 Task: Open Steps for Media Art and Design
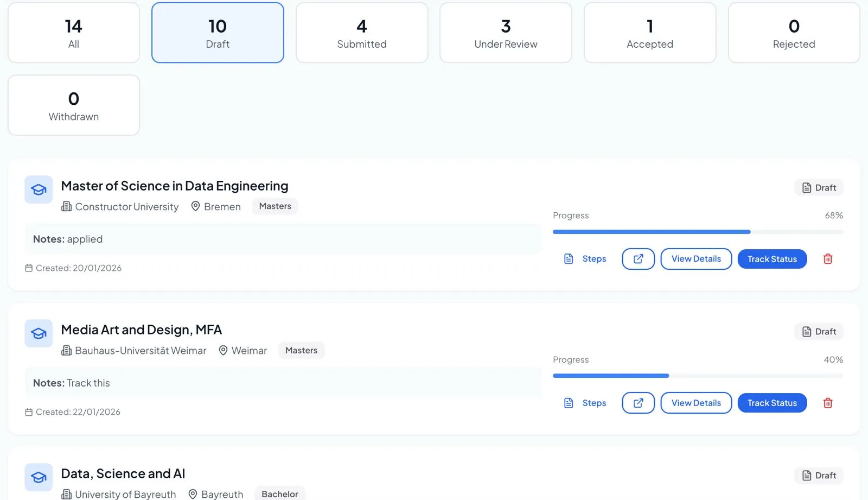pyautogui.click(x=585, y=403)
